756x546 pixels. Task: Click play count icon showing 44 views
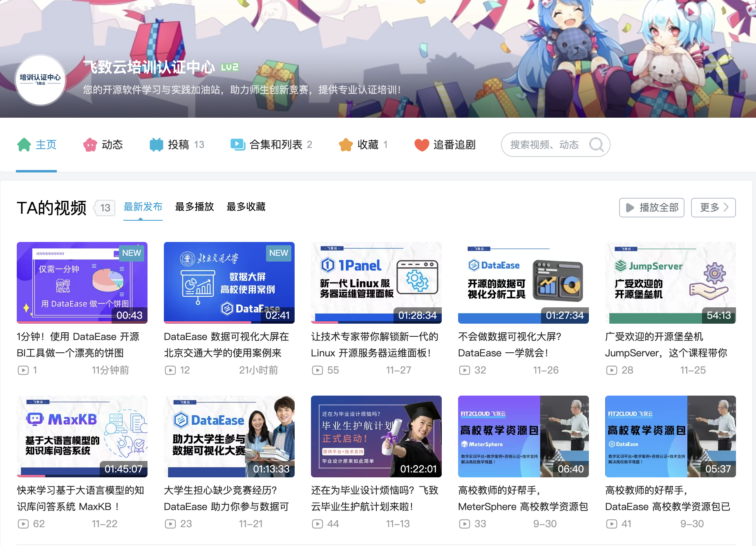coord(318,524)
